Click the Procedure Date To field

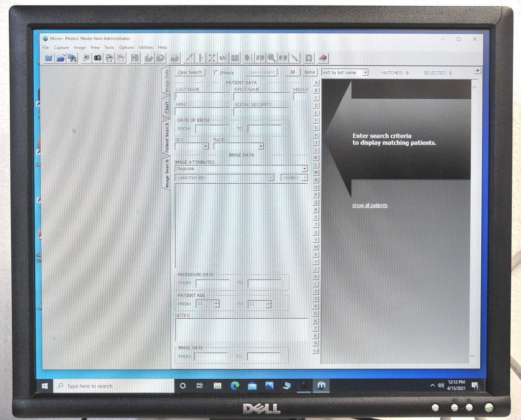[x=265, y=283]
